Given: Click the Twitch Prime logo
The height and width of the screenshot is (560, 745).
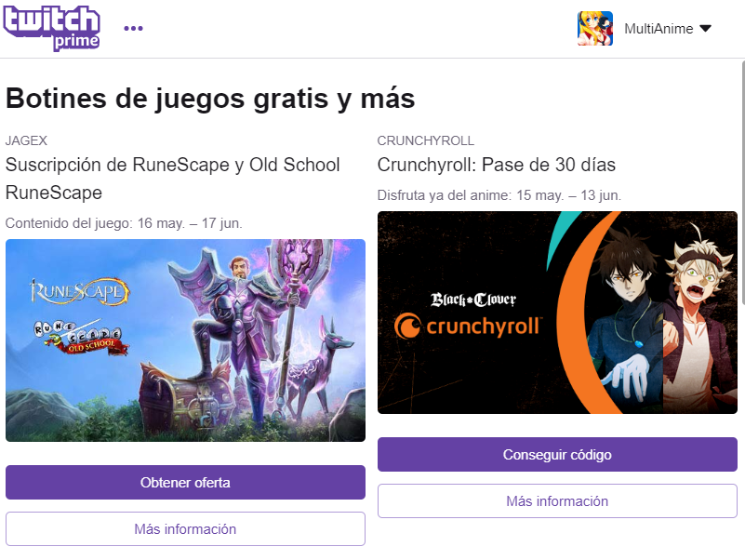Looking at the screenshot, I should [51, 28].
